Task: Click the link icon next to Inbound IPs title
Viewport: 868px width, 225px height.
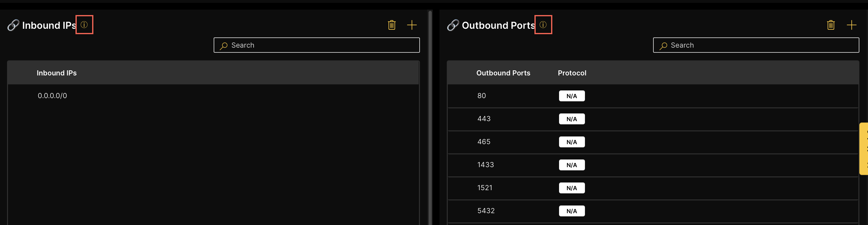Action: click(x=13, y=25)
